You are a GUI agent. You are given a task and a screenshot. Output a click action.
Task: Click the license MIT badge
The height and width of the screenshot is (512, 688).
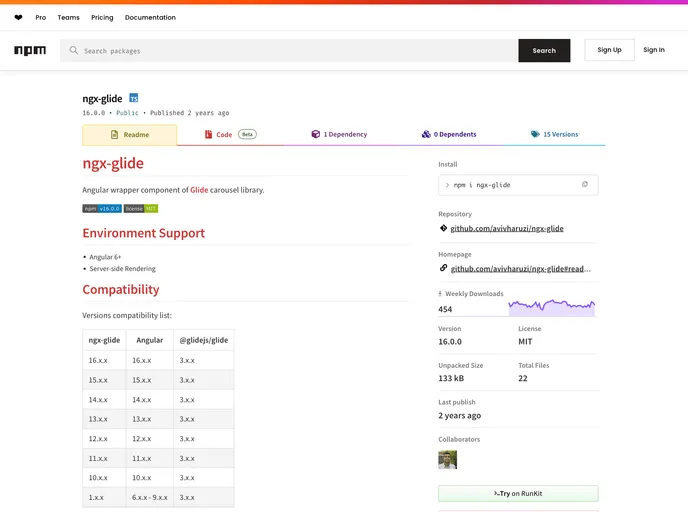coord(141,209)
